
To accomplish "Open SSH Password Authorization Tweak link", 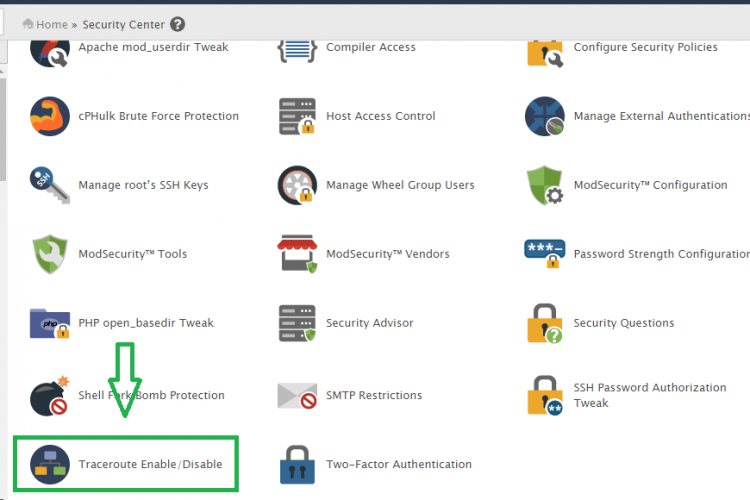I will tap(650, 395).
